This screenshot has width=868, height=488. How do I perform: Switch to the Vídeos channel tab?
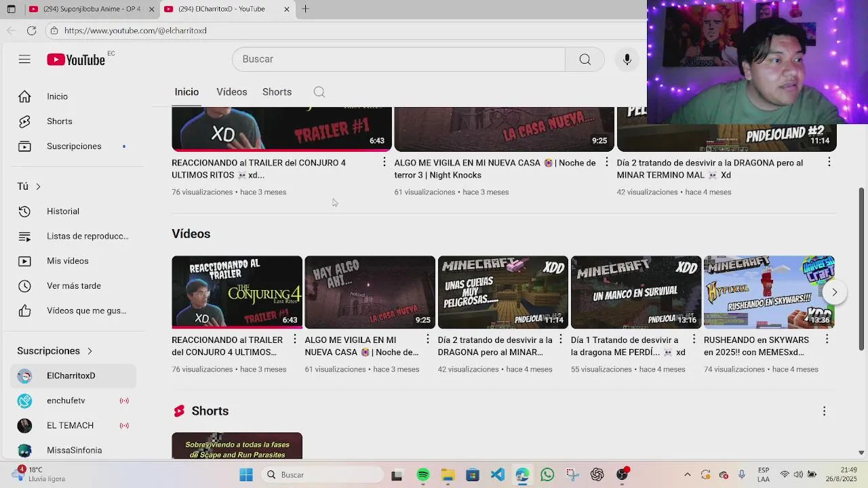coord(231,92)
